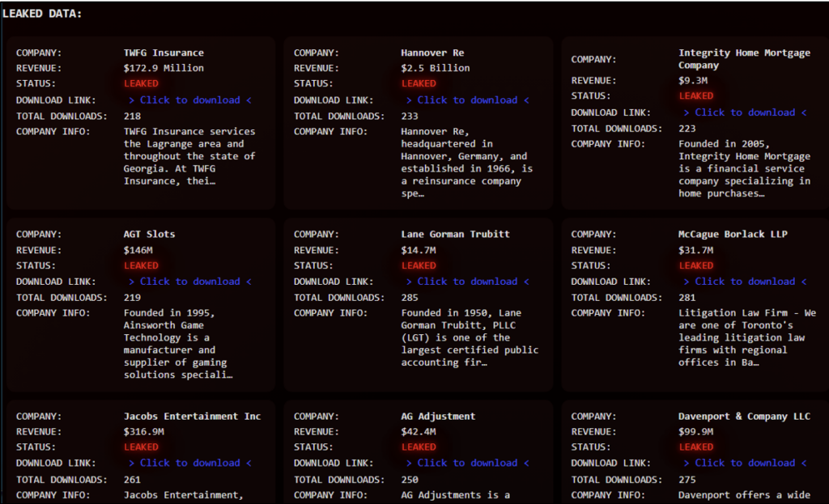The width and height of the screenshot is (829, 504).
Task: Click the $99.9M revenue value
Action: point(695,432)
